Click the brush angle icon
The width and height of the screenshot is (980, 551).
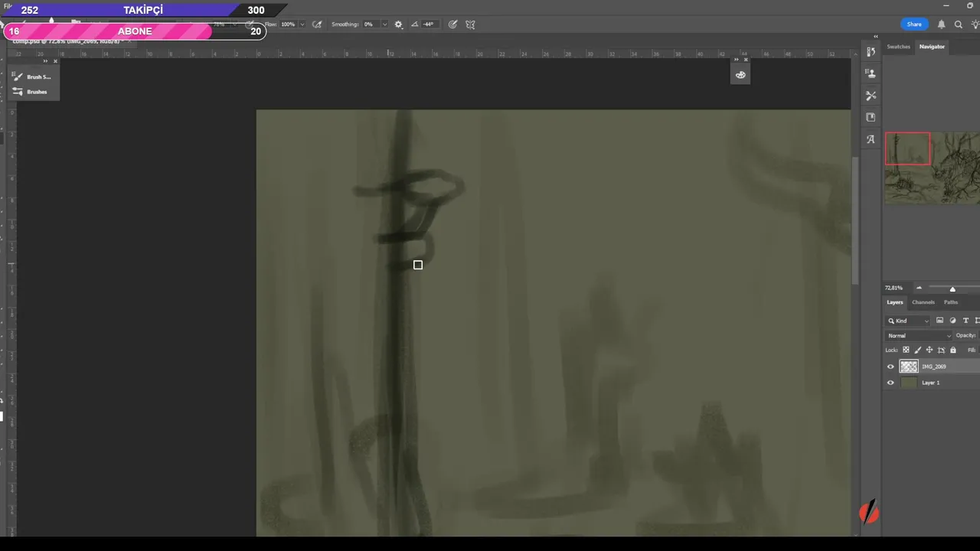[x=415, y=24]
